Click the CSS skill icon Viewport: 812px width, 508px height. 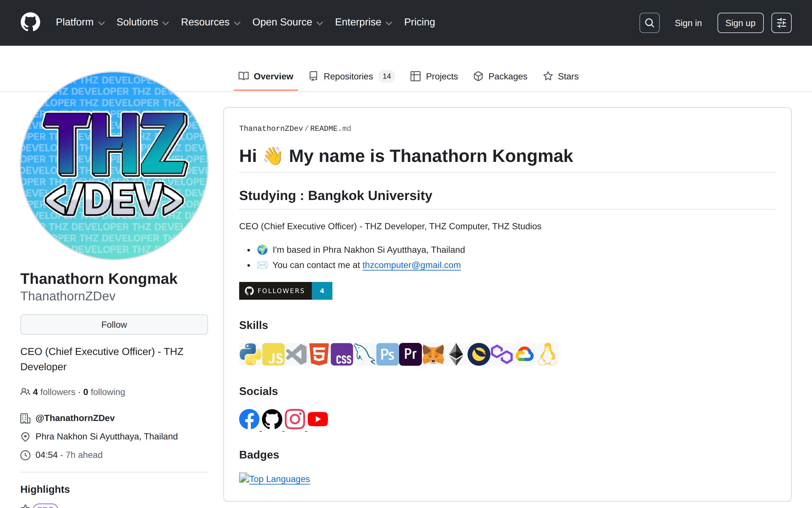pos(342,354)
